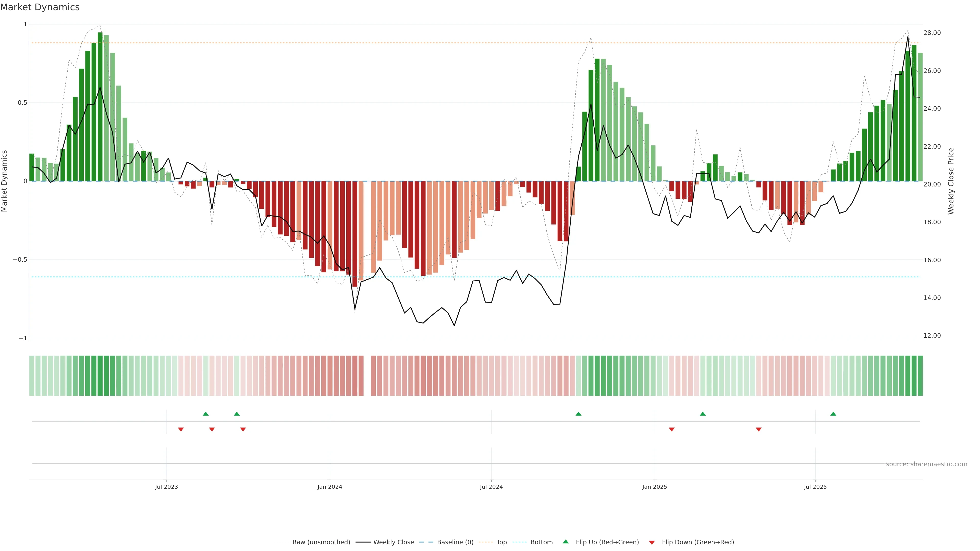Click the green flip-up marker before Jan 2025
Screen dimensions: 980x551
click(x=578, y=414)
